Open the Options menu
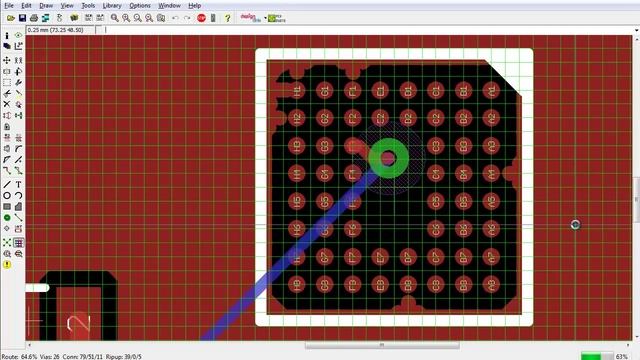Screen dimensions: 640x360 [x=140, y=5]
